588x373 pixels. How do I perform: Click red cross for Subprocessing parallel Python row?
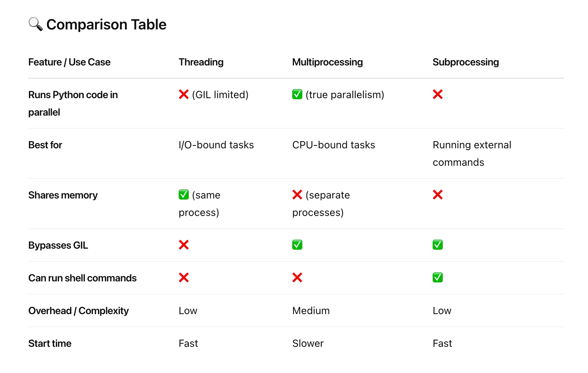[x=438, y=95]
